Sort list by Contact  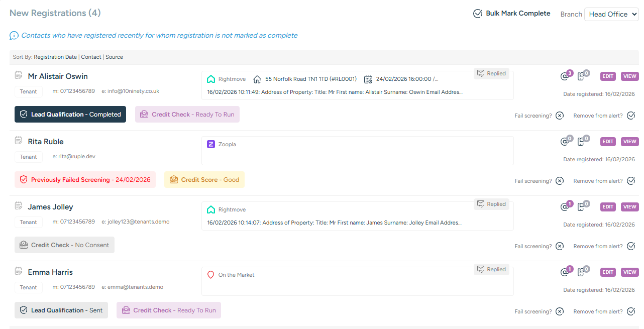pyautogui.click(x=91, y=57)
